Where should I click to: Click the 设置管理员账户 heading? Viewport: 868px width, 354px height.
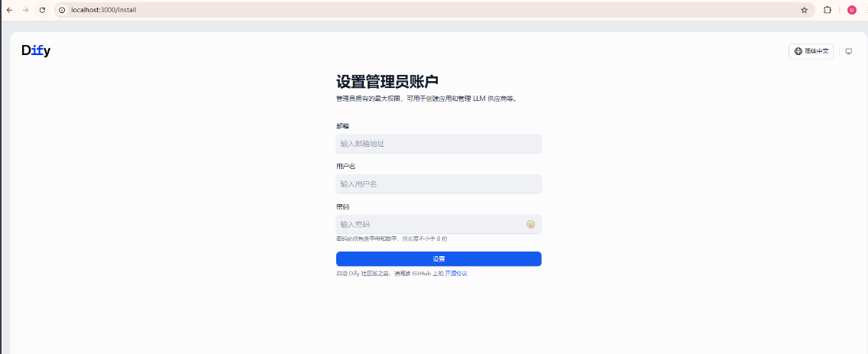click(387, 82)
